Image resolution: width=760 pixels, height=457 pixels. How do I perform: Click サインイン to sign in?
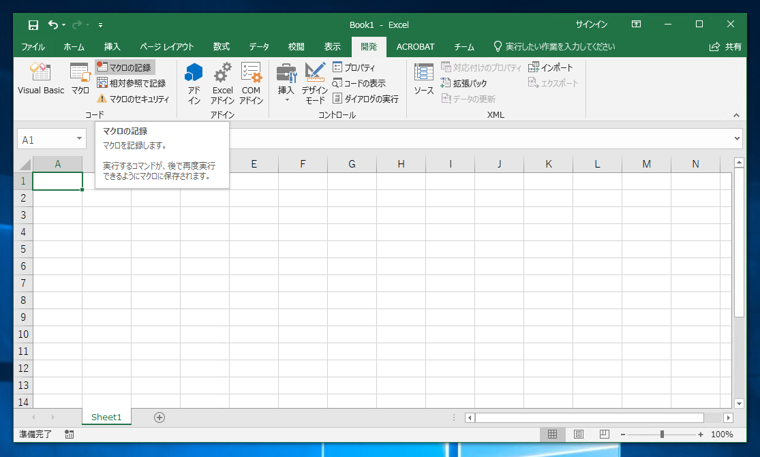[591, 24]
